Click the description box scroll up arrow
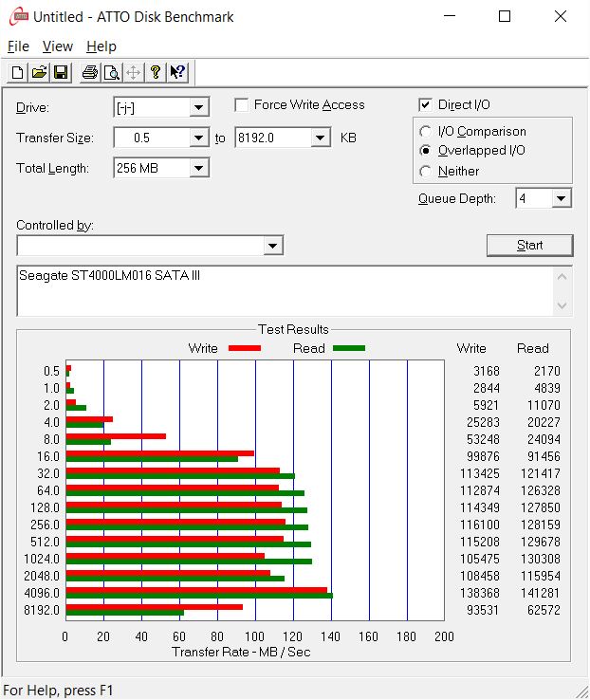The width and height of the screenshot is (590, 700). [x=562, y=277]
